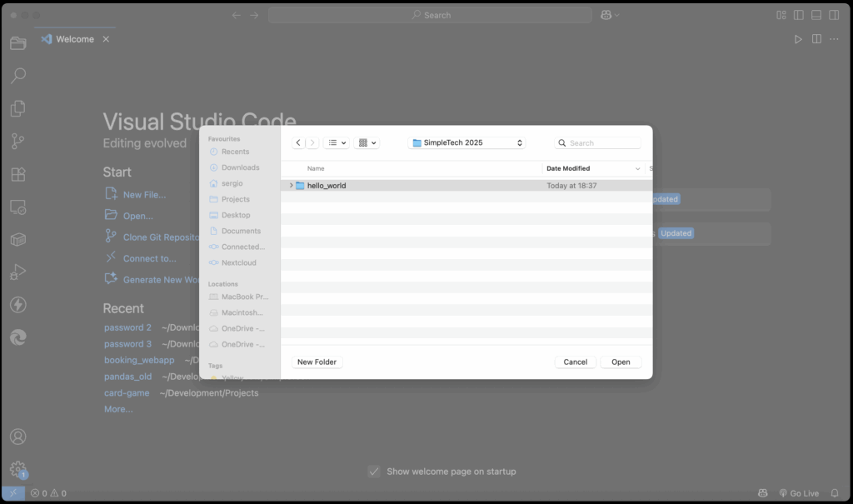Open the Copilot menu in title bar
Screen dimensions: 853x504
610,15
